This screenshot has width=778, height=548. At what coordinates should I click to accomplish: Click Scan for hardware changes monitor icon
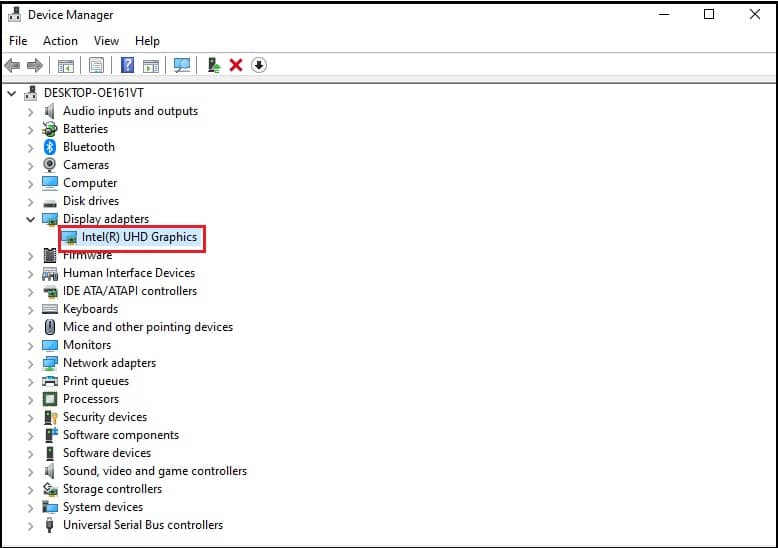click(x=182, y=65)
